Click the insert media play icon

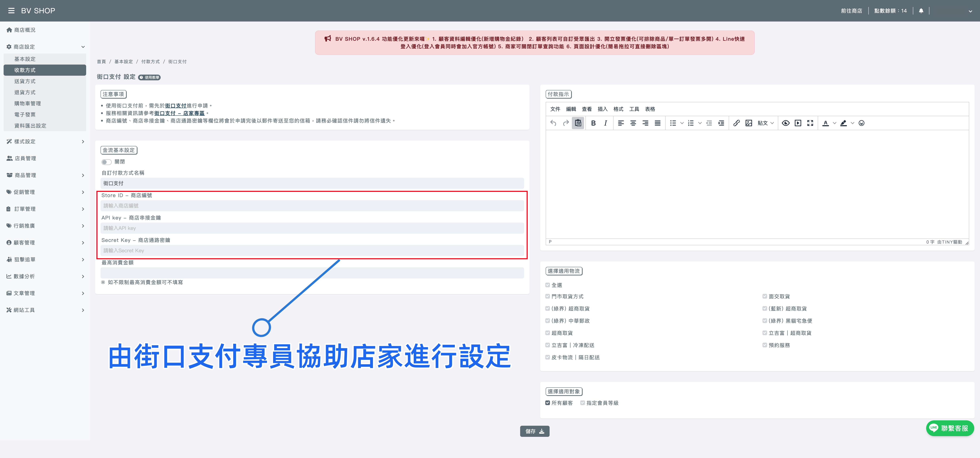[798, 123]
